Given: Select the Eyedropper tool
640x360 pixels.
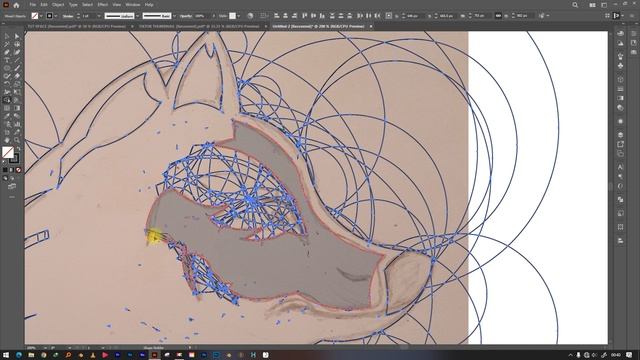Looking at the screenshot, I should tap(7, 116).
